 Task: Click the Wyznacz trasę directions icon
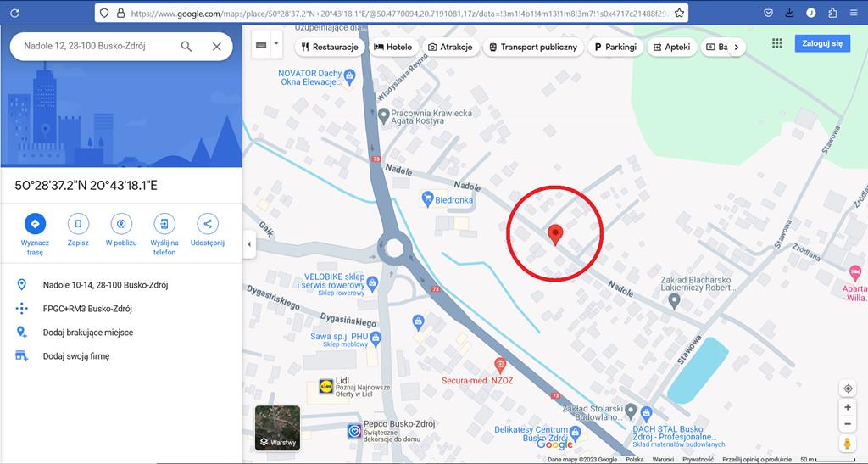(x=35, y=224)
